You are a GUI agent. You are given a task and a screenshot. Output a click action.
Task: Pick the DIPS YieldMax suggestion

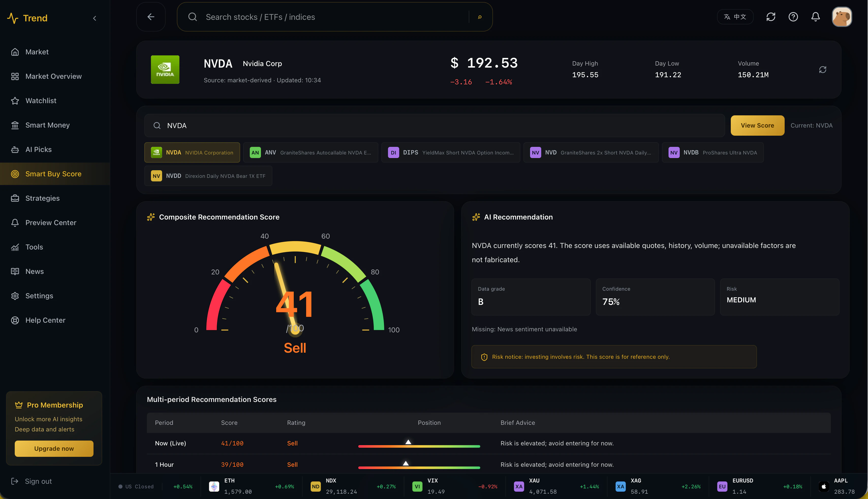(x=451, y=152)
